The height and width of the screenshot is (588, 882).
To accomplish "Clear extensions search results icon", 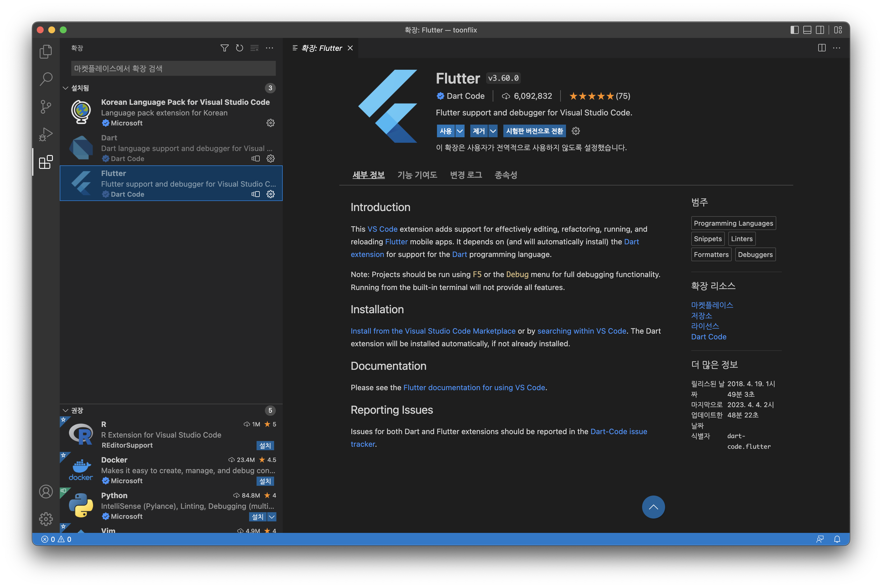I will [x=254, y=48].
